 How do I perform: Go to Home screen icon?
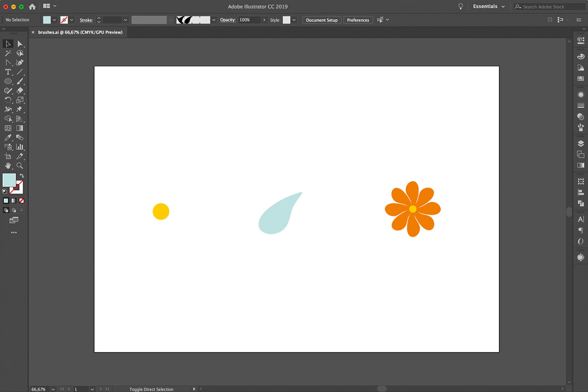click(x=32, y=7)
